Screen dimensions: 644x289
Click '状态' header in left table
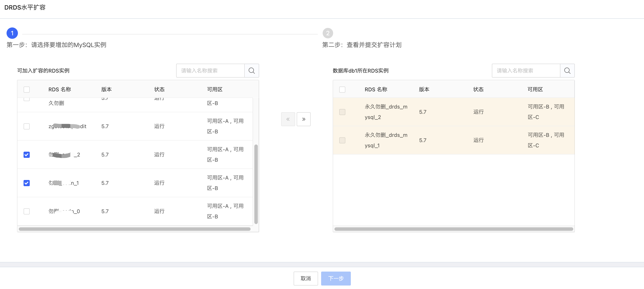click(x=159, y=90)
